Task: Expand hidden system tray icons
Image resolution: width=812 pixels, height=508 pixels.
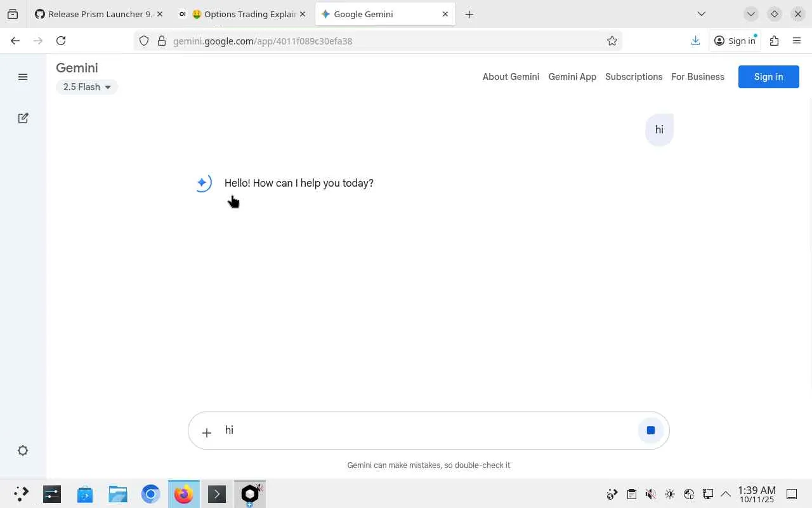Action: click(x=726, y=494)
